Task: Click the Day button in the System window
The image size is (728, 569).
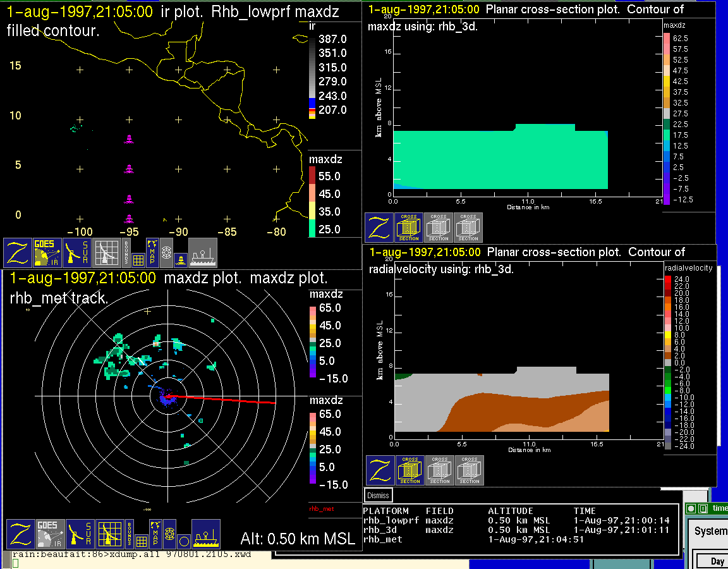Action: [x=717, y=561]
